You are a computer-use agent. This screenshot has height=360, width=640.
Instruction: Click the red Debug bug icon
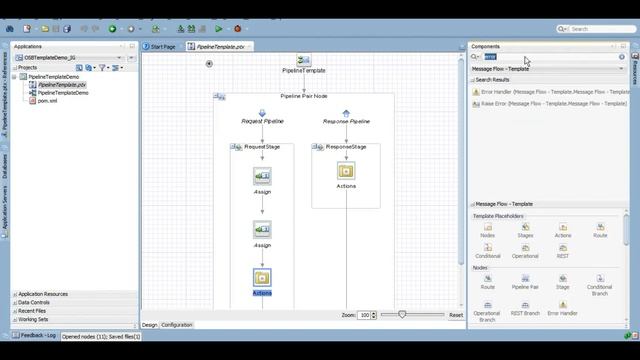click(x=238, y=29)
